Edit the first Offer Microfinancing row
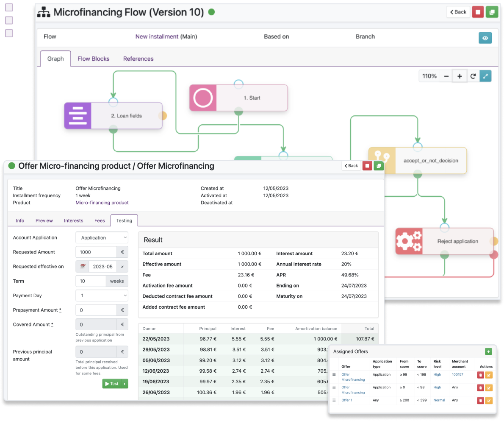 (x=489, y=375)
